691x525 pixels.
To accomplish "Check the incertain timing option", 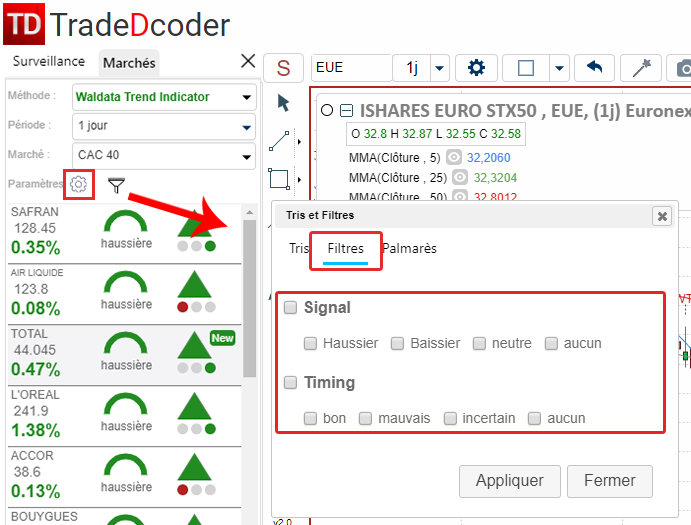I will tap(450, 418).
